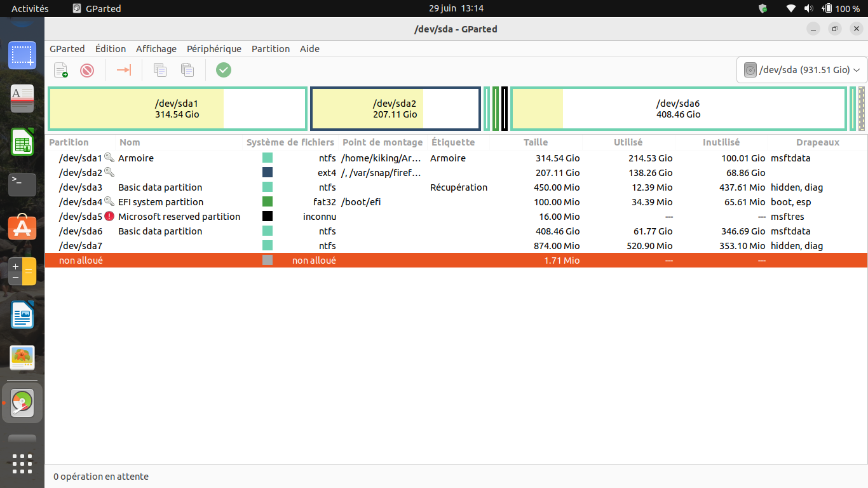Click the lock key icon beside /dev/sda2
The width and height of the screenshot is (868, 488).
point(109,172)
